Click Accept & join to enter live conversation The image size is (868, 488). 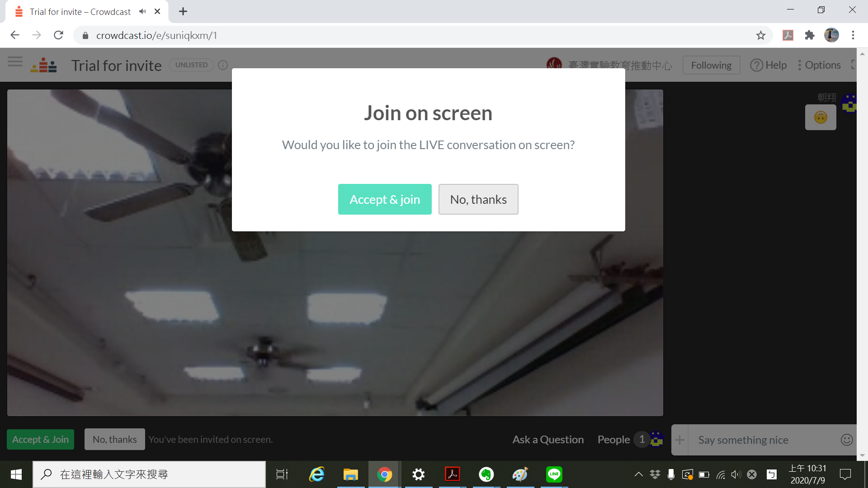pyautogui.click(x=385, y=198)
